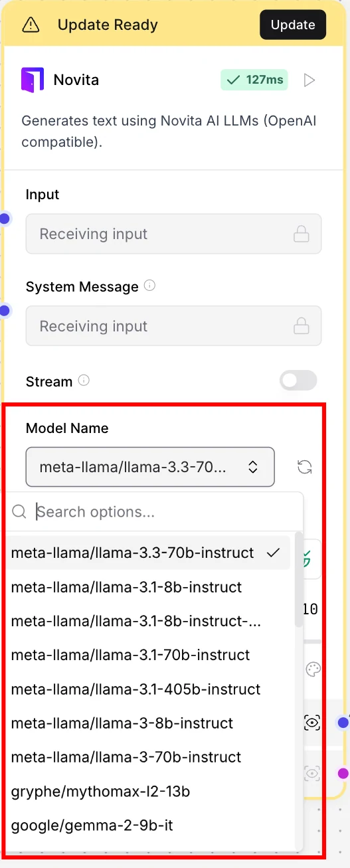Click the Input field lock icon
The image size is (350, 868).
[302, 234]
